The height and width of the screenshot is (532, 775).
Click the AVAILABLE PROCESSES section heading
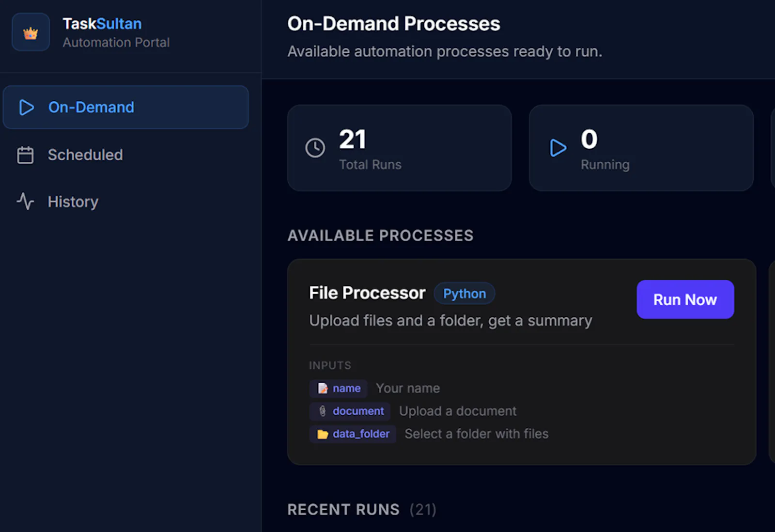point(380,235)
